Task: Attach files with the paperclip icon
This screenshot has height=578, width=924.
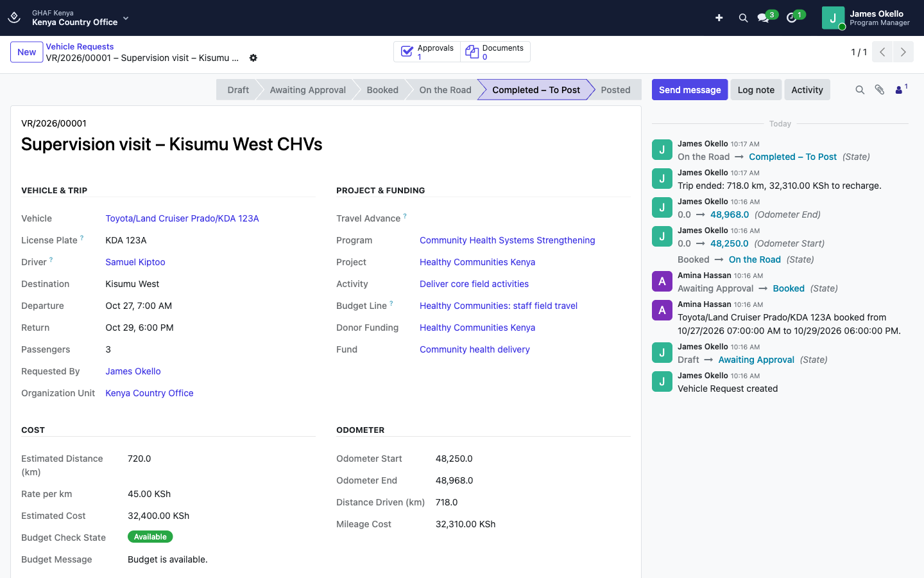Action: [x=880, y=90]
